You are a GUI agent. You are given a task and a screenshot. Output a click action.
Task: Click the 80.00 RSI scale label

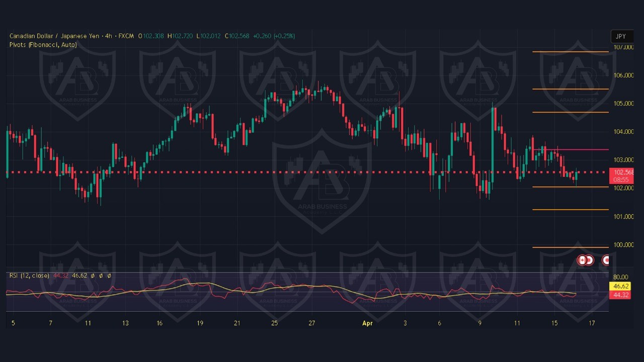point(621,277)
